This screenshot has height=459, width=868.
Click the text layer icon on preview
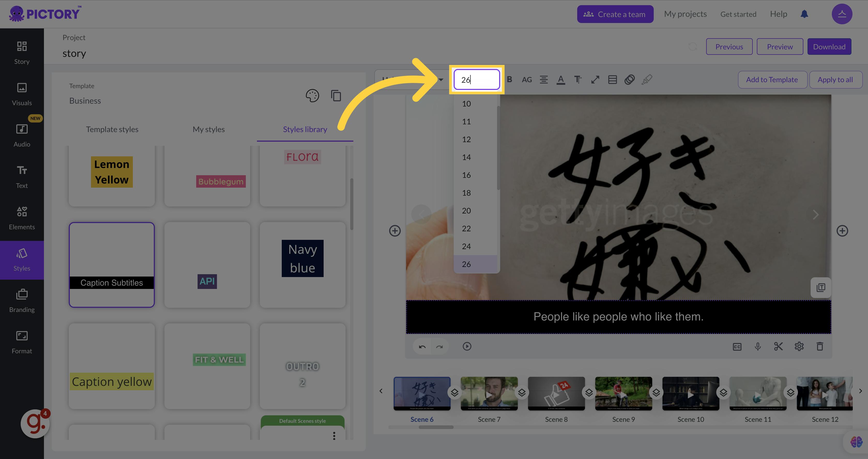point(821,288)
